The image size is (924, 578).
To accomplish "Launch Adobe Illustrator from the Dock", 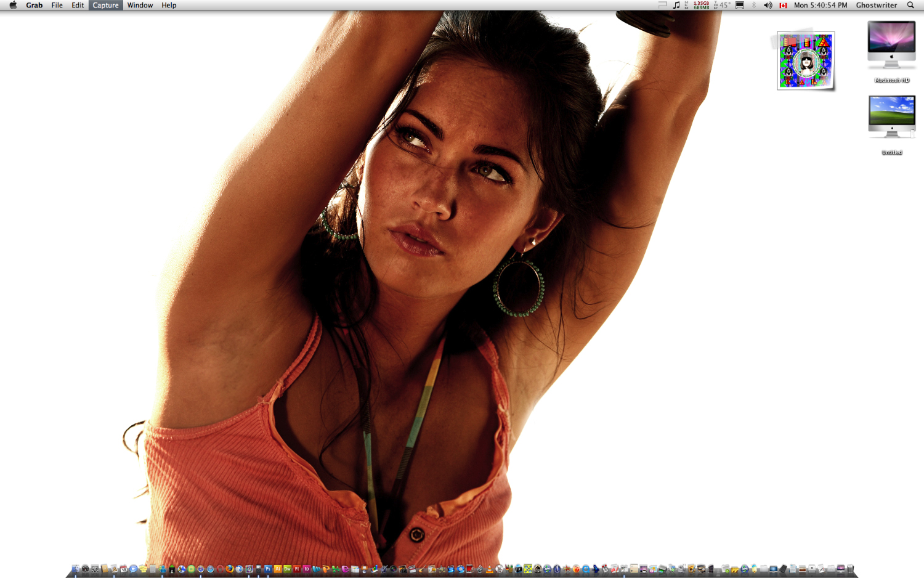I will click(x=278, y=569).
